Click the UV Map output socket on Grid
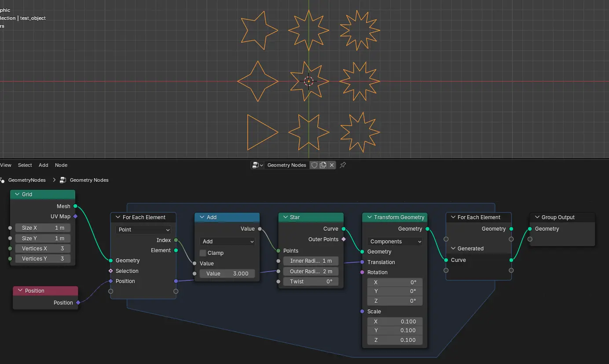Image resolution: width=609 pixels, height=364 pixels. coord(75,216)
